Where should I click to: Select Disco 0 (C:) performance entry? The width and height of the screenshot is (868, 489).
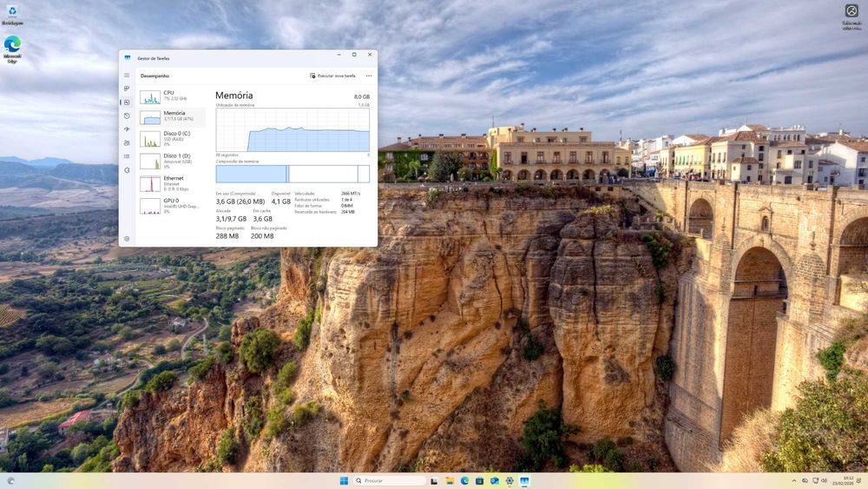[x=171, y=139]
